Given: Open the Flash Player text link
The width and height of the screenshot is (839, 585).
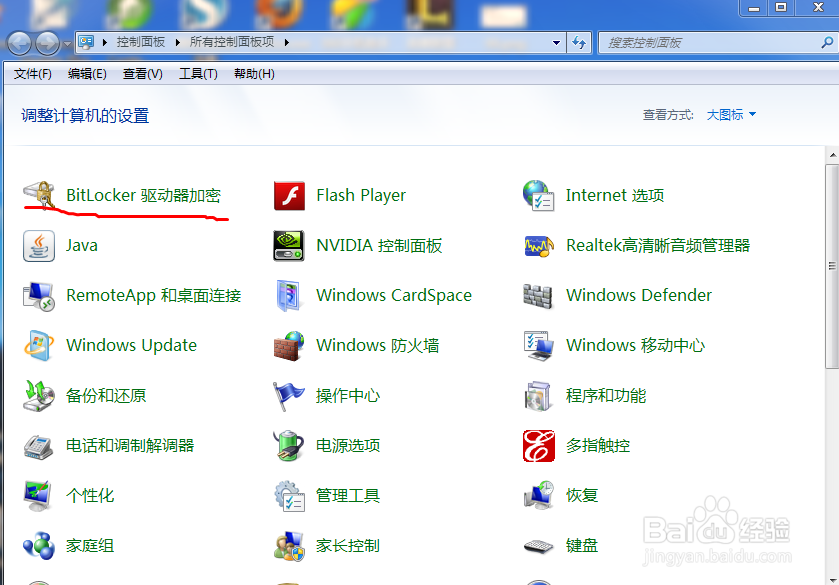Looking at the screenshot, I should tap(361, 195).
